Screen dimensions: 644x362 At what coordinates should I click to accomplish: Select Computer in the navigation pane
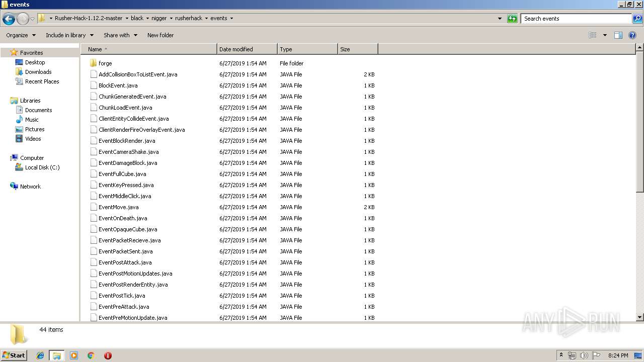32,158
